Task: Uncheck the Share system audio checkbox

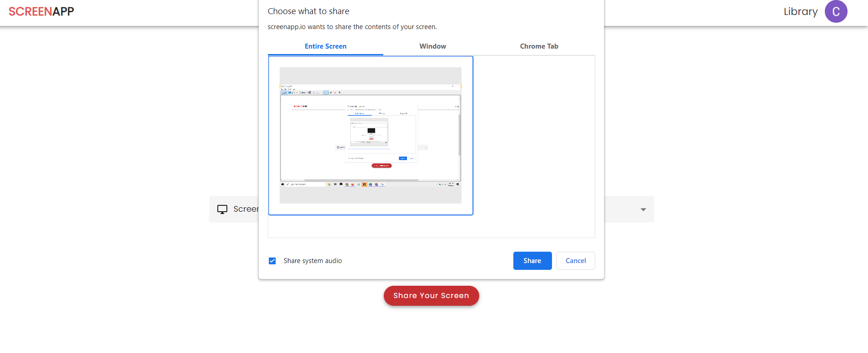Action: tap(272, 261)
